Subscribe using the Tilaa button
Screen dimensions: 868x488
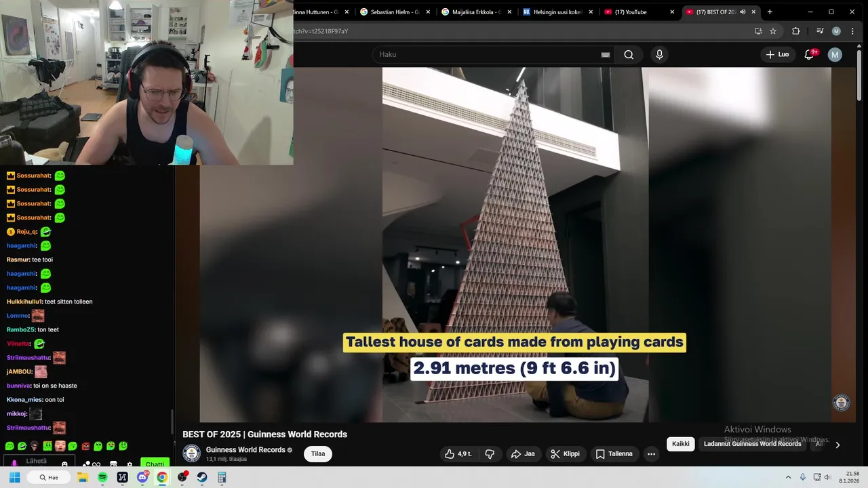click(318, 454)
